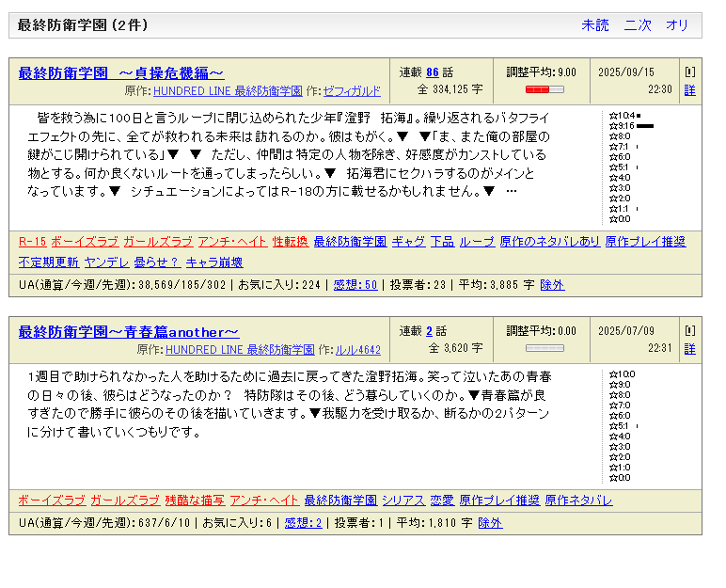Image resolution: width=726 pixels, height=588 pixels.
Task: Switch to the 未読 filter tab
Action: pyautogui.click(x=595, y=25)
